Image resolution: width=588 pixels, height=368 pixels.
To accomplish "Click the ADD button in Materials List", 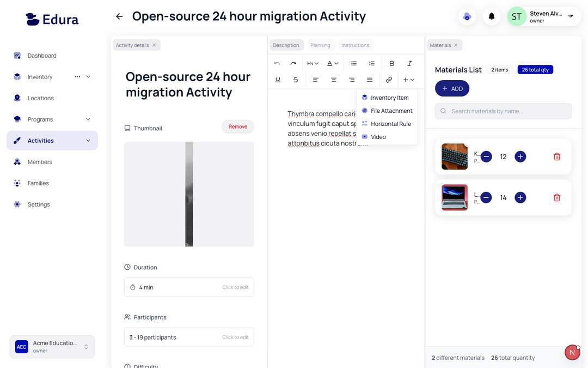I will 452,88.
